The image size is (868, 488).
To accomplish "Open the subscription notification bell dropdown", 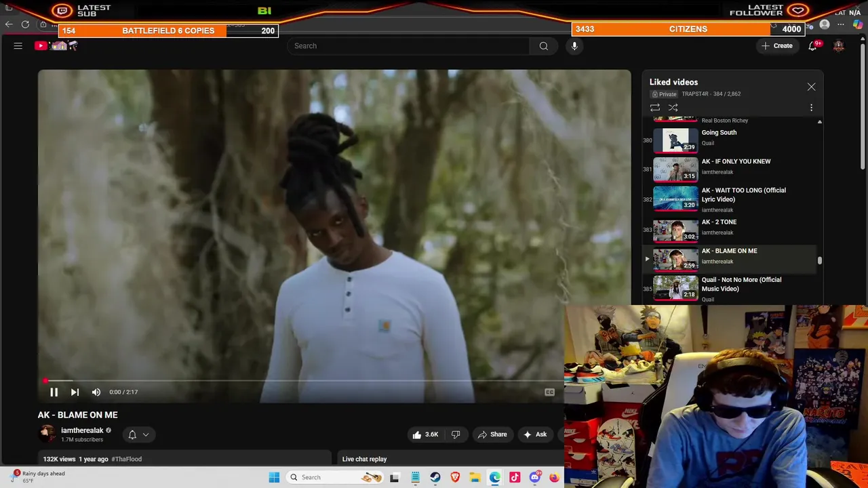I will (x=138, y=434).
